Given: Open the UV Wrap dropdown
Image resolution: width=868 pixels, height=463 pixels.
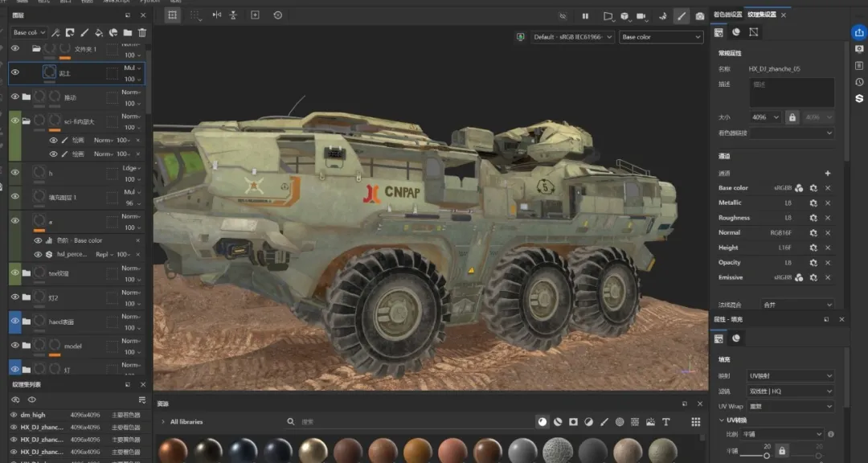Looking at the screenshot, I should 791,406.
